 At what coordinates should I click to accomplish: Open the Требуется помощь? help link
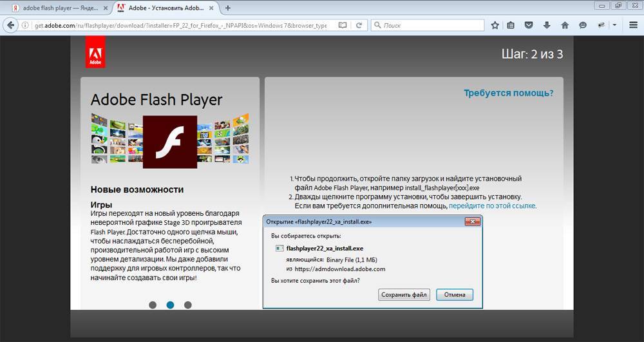click(x=509, y=93)
